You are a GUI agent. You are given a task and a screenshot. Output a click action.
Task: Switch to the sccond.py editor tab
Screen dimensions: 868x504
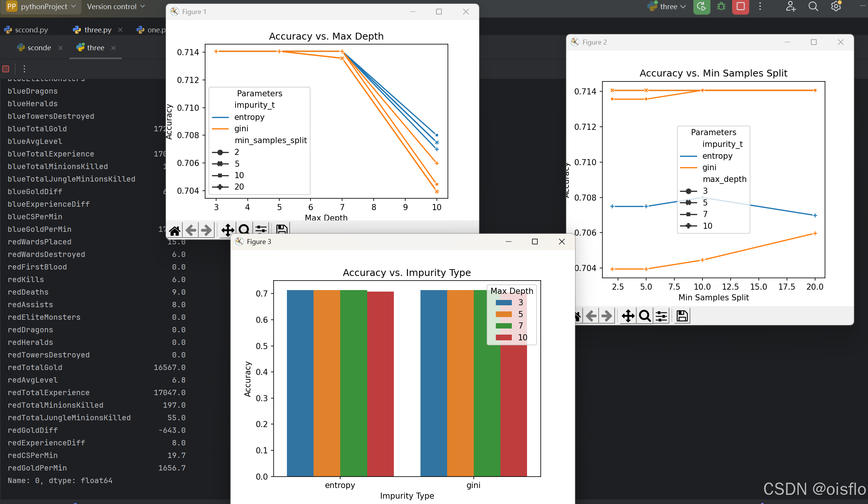27,30
